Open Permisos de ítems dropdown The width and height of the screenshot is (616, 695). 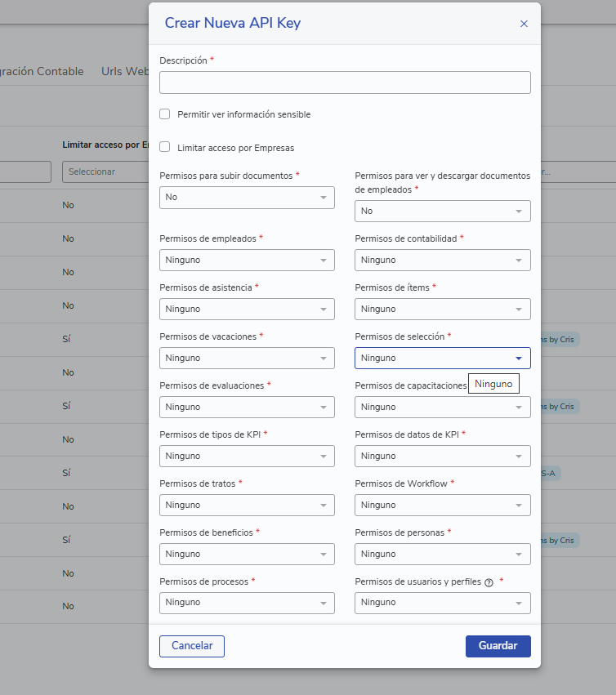[x=443, y=309]
